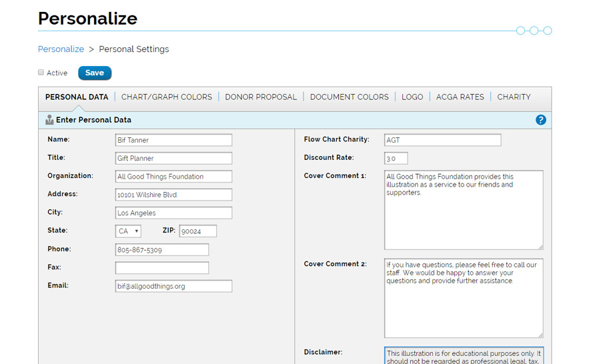Image resolution: width=589 pixels, height=364 pixels.
Task: Click the empty Fax input field
Action: [162, 268]
